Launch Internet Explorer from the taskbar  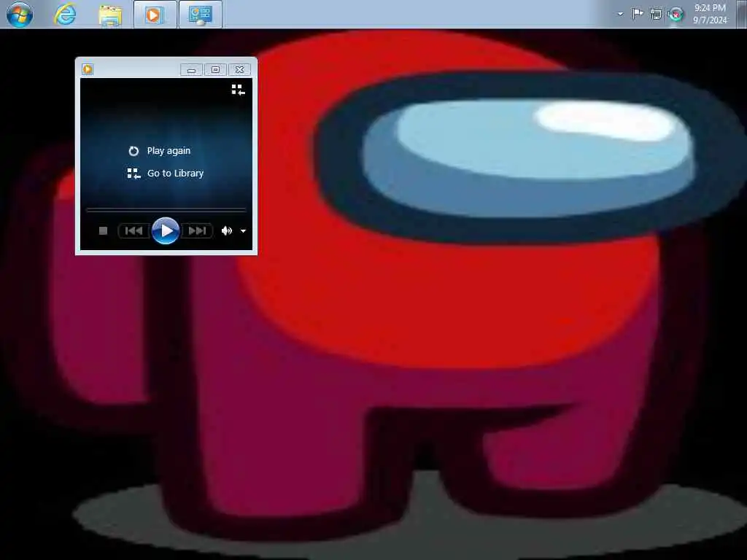click(65, 15)
